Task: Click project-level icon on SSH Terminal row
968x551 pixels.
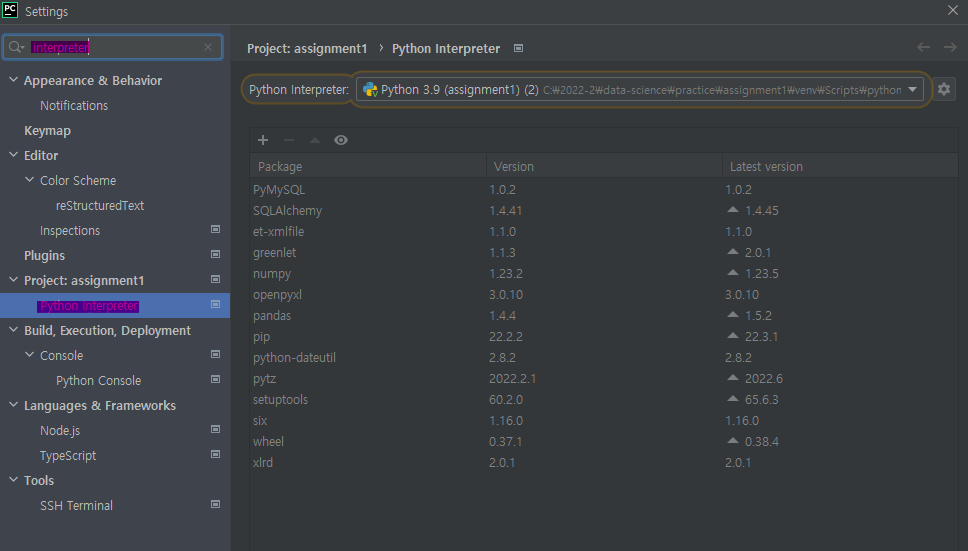Action: coord(215,505)
